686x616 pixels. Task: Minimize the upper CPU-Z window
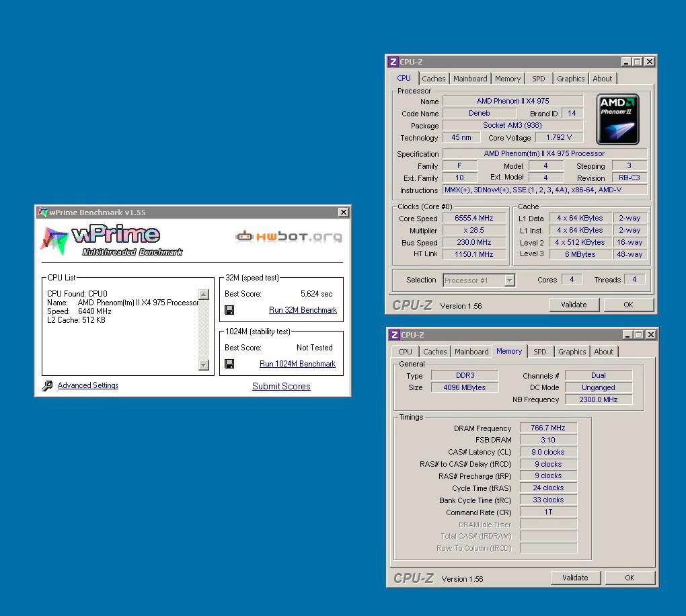(x=626, y=62)
